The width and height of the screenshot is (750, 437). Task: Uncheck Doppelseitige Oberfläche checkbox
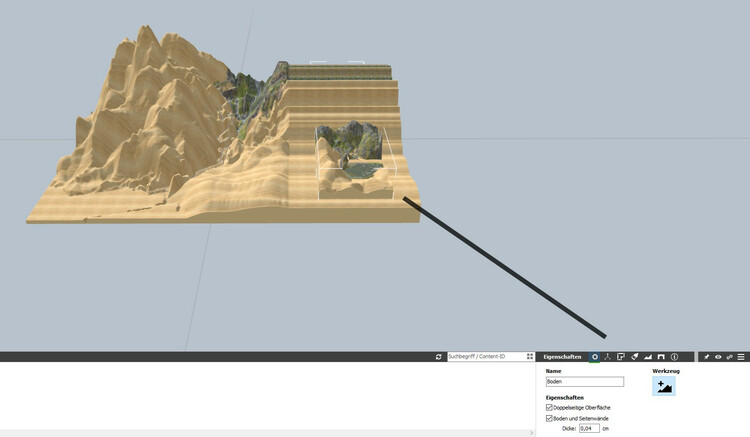coord(549,408)
